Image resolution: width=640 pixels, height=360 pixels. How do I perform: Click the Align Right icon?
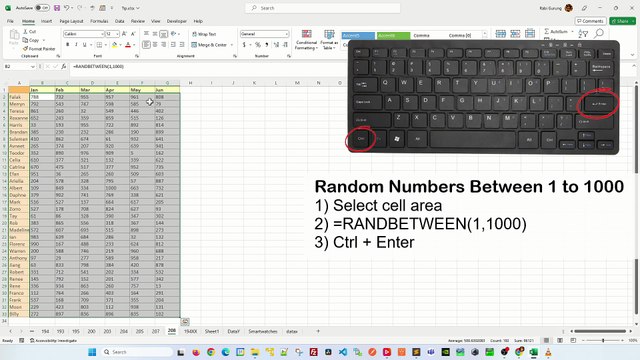pyautogui.click(x=164, y=44)
